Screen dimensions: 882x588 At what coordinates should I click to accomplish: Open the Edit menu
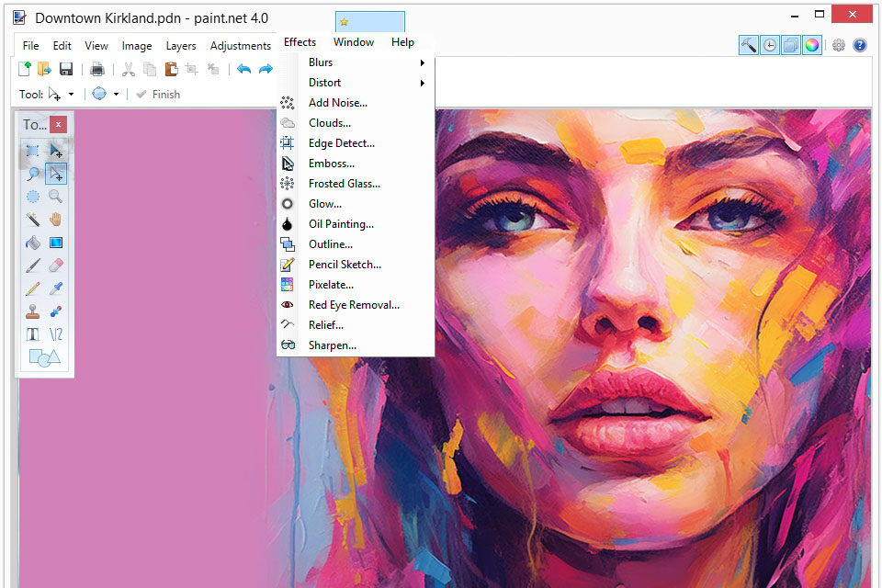62,46
